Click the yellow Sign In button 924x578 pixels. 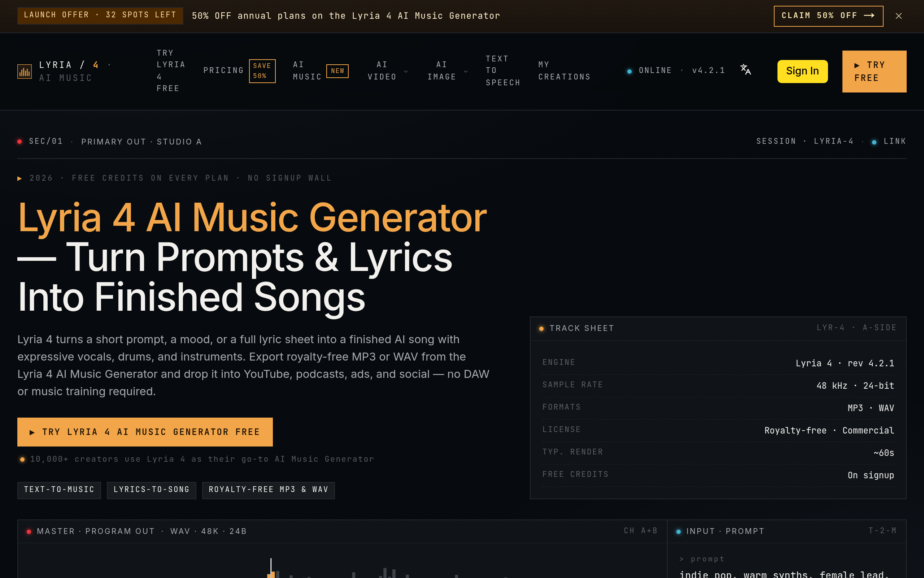click(x=802, y=71)
